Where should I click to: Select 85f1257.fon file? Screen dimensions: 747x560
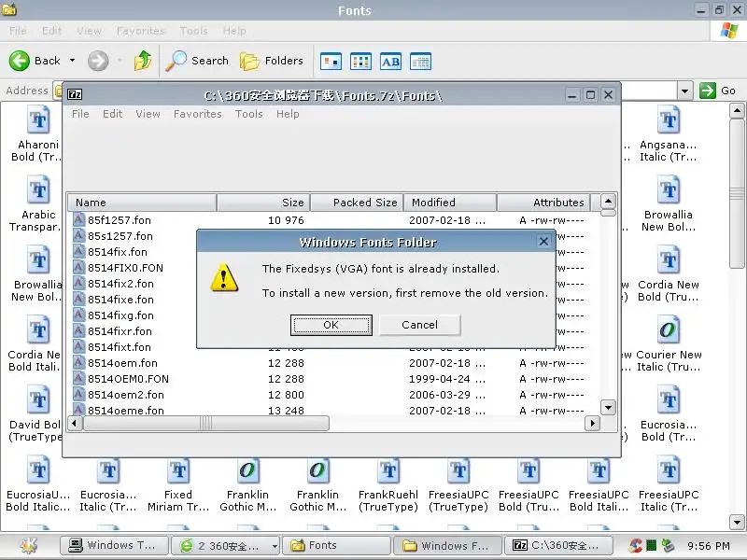point(120,220)
